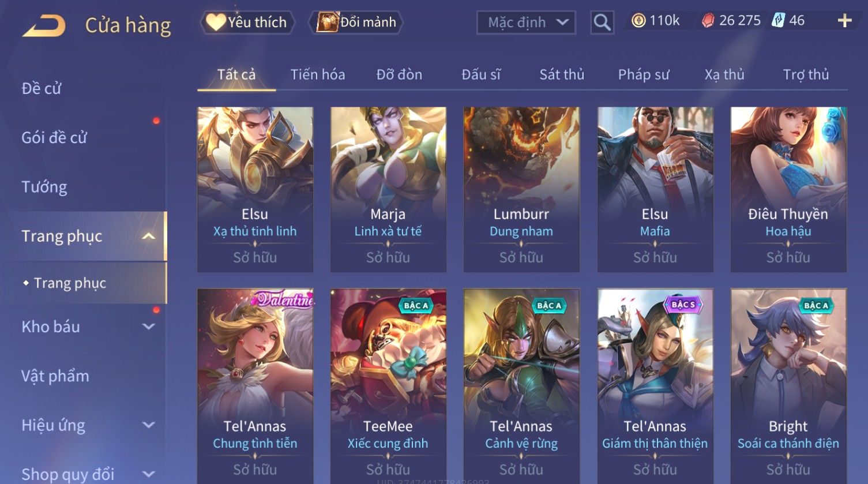Open the search magnifier icon
Image resolution: width=868 pixels, height=484 pixels.
coord(602,22)
